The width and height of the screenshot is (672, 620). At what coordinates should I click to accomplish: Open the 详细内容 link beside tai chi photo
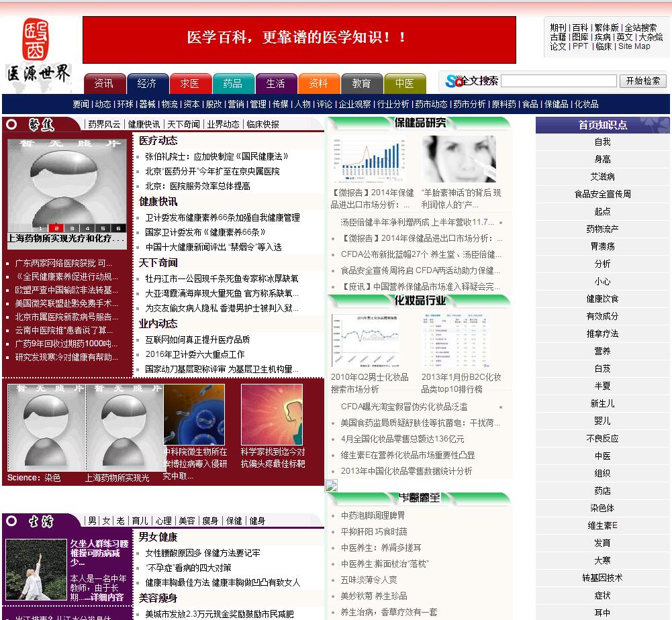tap(107, 597)
